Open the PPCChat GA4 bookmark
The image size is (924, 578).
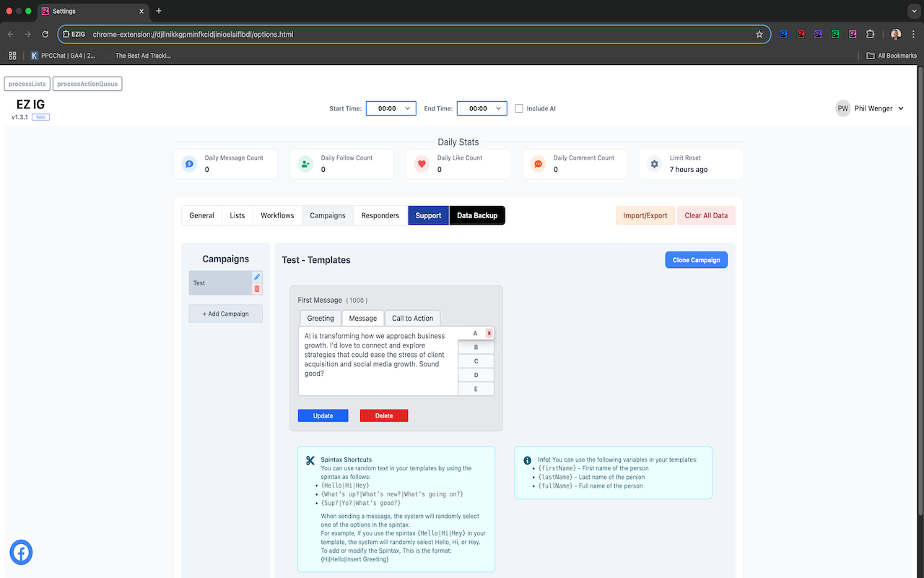tap(63, 56)
